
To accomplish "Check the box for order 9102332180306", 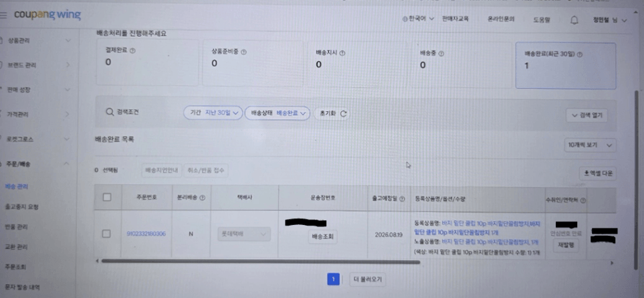I will tap(106, 234).
